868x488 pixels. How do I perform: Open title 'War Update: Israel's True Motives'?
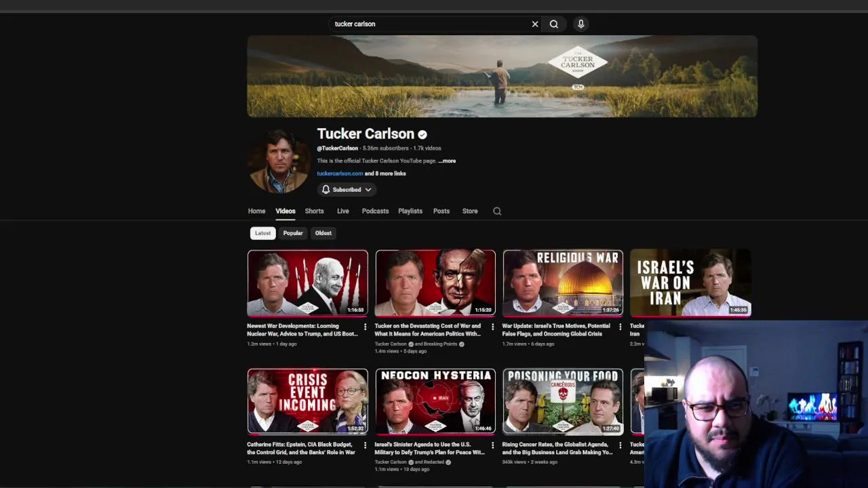(556, 330)
